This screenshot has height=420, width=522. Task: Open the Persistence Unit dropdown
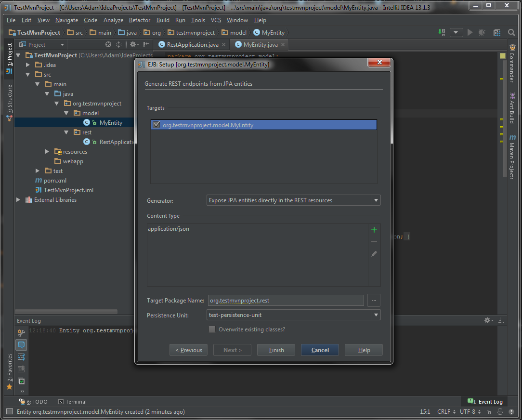[x=376, y=315]
